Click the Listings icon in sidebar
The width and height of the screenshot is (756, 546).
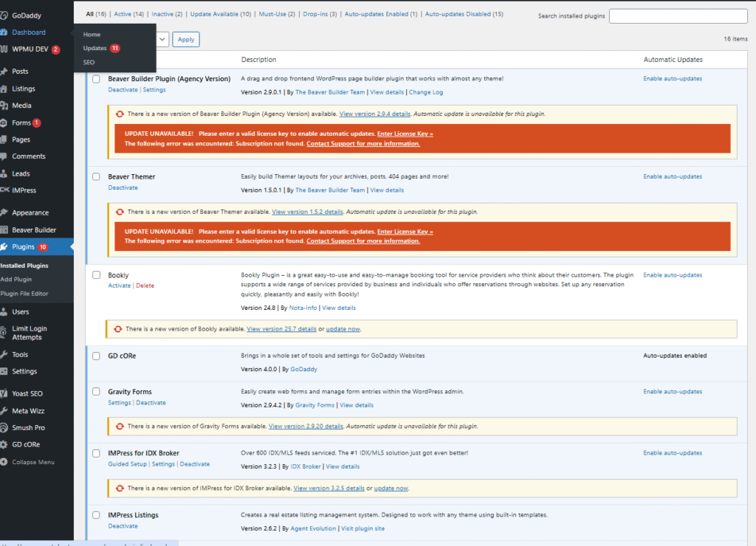pyautogui.click(x=4, y=89)
